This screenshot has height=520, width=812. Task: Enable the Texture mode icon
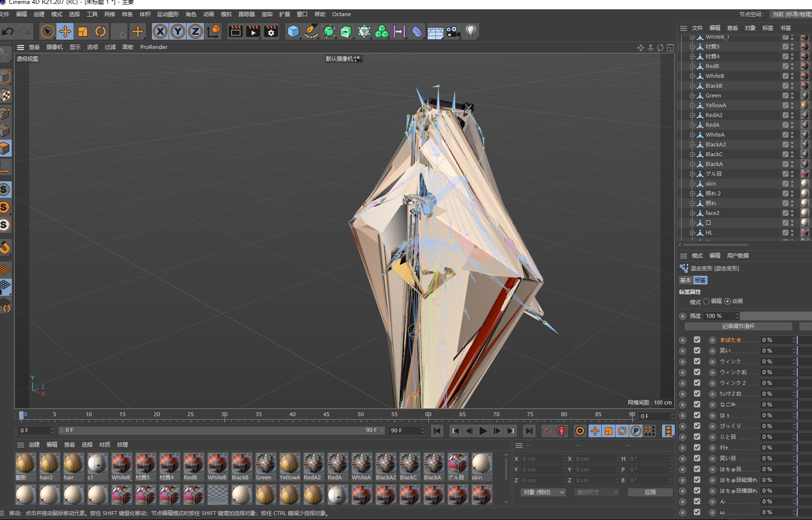pyautogui.click(x=5, y=95)
